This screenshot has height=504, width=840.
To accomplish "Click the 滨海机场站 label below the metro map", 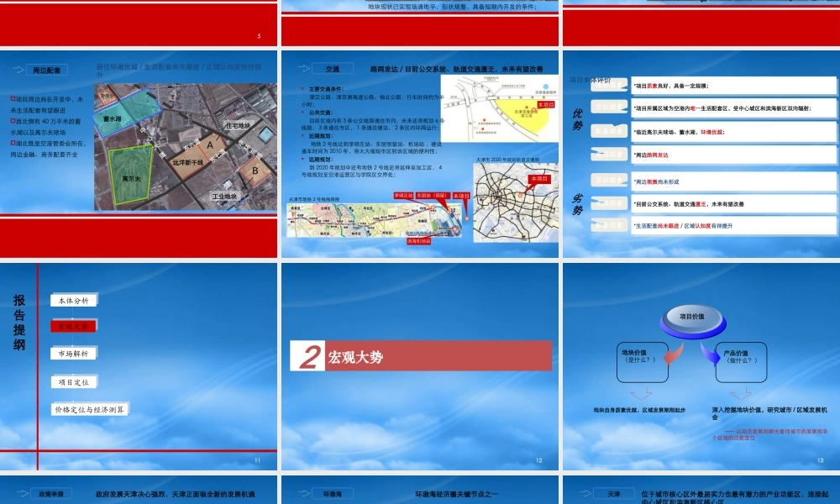I will click(x=418, y=242).
